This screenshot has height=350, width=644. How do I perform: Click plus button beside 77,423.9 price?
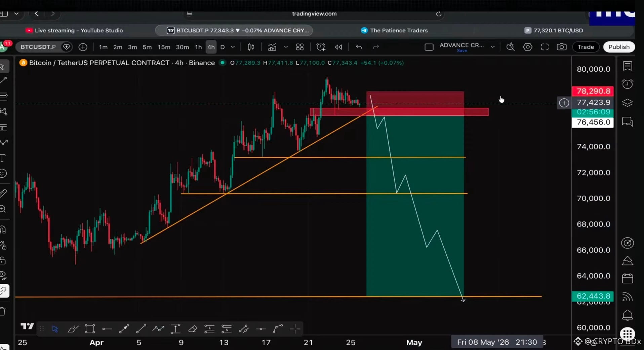(x=564, y=103)
